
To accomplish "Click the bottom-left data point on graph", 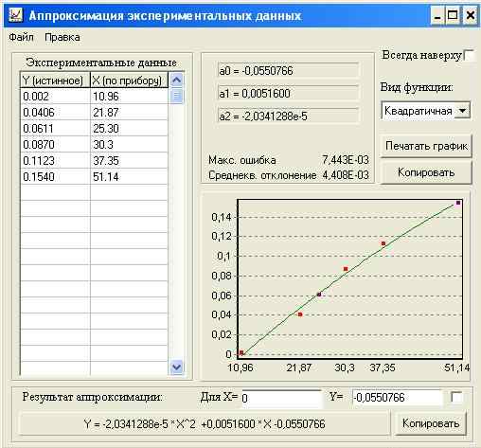I will (241, 352).
